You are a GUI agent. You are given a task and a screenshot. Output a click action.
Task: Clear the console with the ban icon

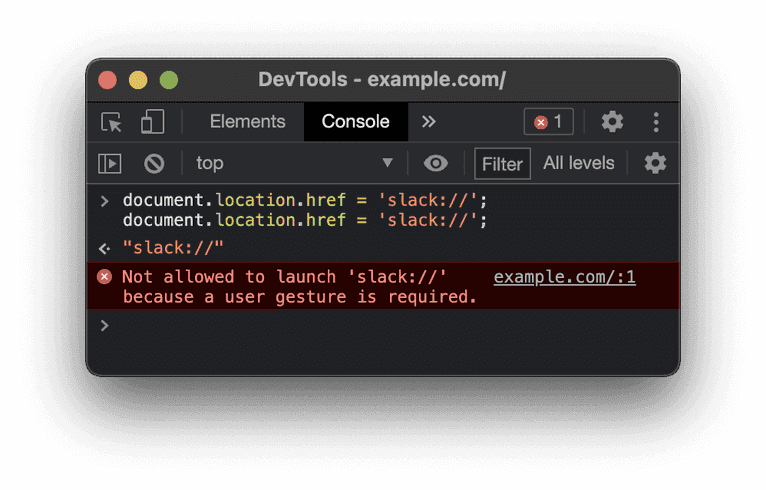154,163
